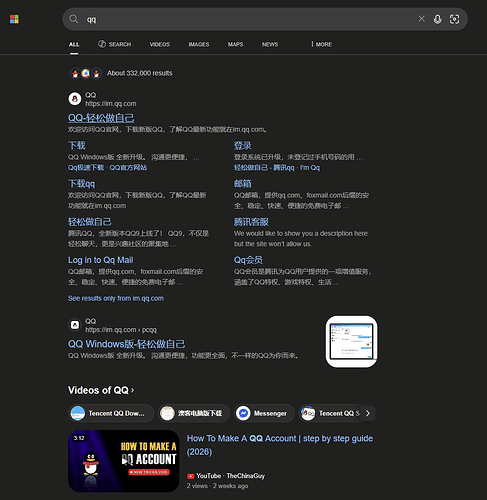
Task: Select the 电脑版下载 video chip
Action: pyautogui.click(x=194, y=413)
